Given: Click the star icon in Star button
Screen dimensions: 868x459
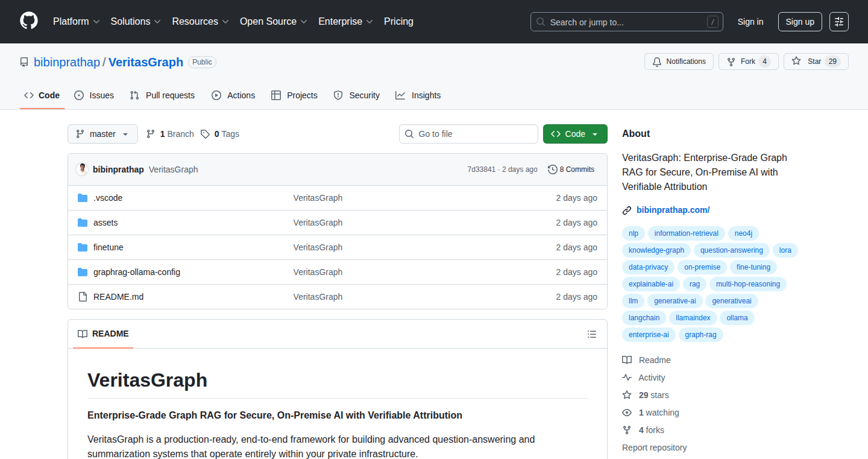Looking at the screenshot, I should [x=796, y=62].
